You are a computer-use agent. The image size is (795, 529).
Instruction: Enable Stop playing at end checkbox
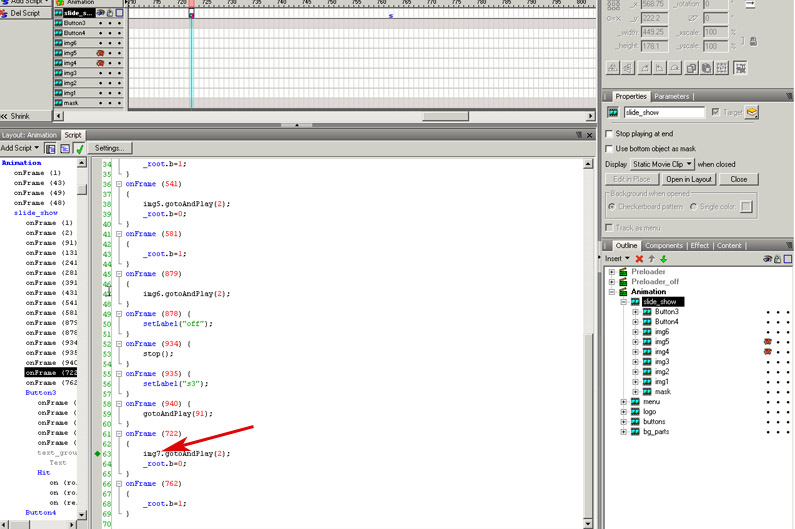610,133
